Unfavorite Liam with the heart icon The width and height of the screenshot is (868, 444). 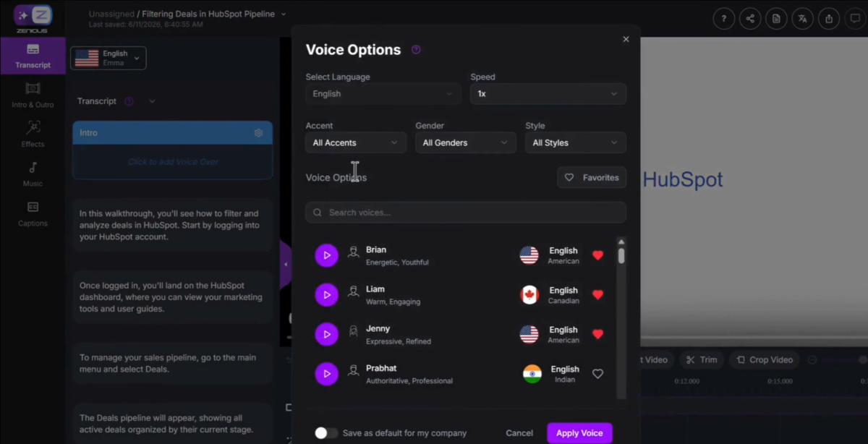click(x=597, y=294)
